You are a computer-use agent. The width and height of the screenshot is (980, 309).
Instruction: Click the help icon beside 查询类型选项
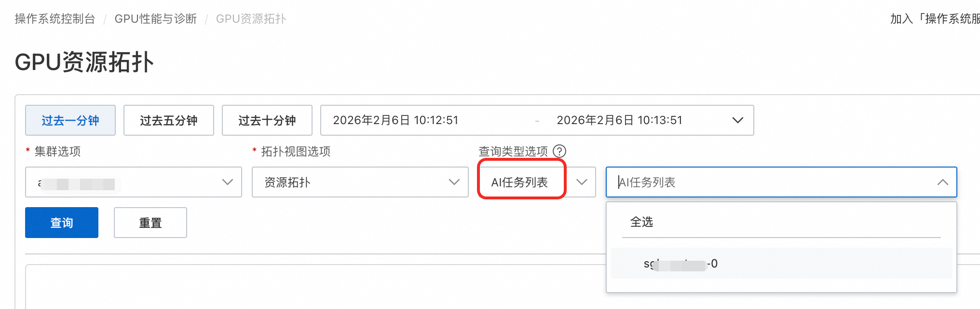pos(559,151)
